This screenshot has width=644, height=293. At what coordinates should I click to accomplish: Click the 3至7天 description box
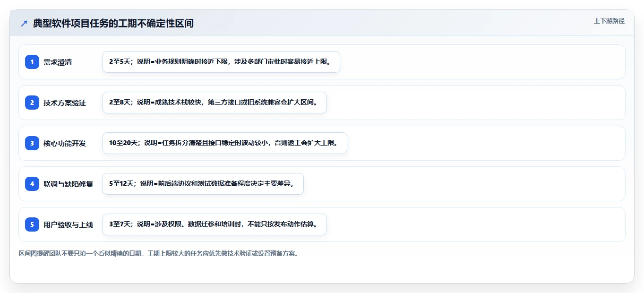215,224
